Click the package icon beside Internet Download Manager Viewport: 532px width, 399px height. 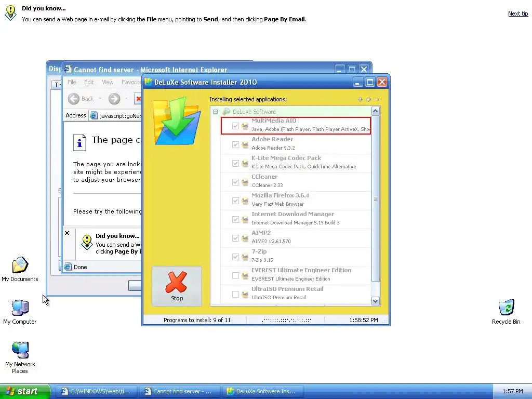[245, 219]
